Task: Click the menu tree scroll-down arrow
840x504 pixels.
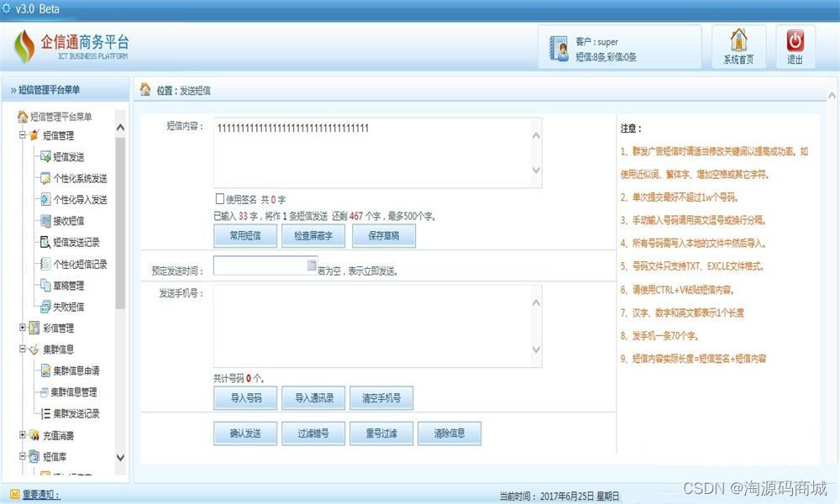Action: tap(120, 458)
